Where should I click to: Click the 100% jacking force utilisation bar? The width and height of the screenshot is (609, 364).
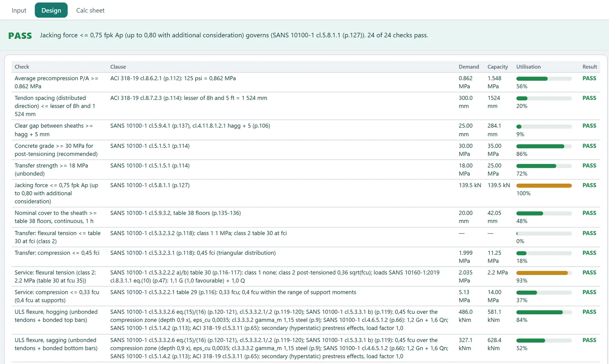click(544, 186)
